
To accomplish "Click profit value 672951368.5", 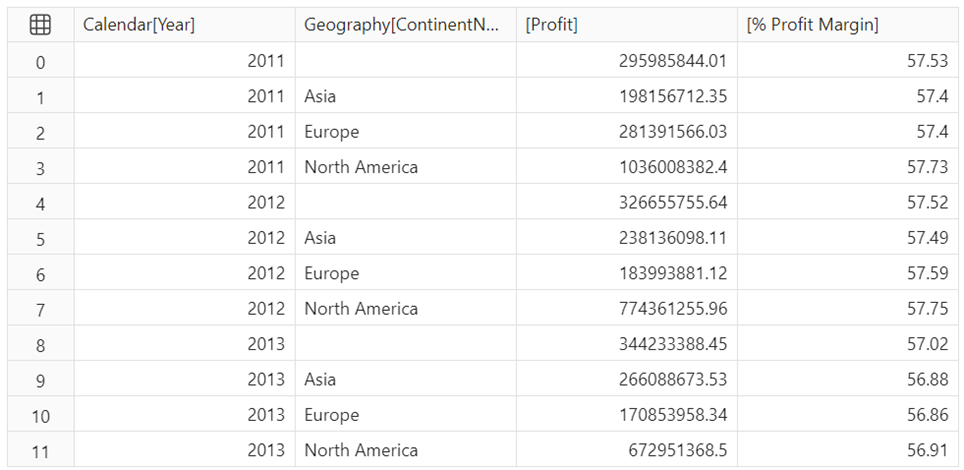I will (x=668, y=450).
